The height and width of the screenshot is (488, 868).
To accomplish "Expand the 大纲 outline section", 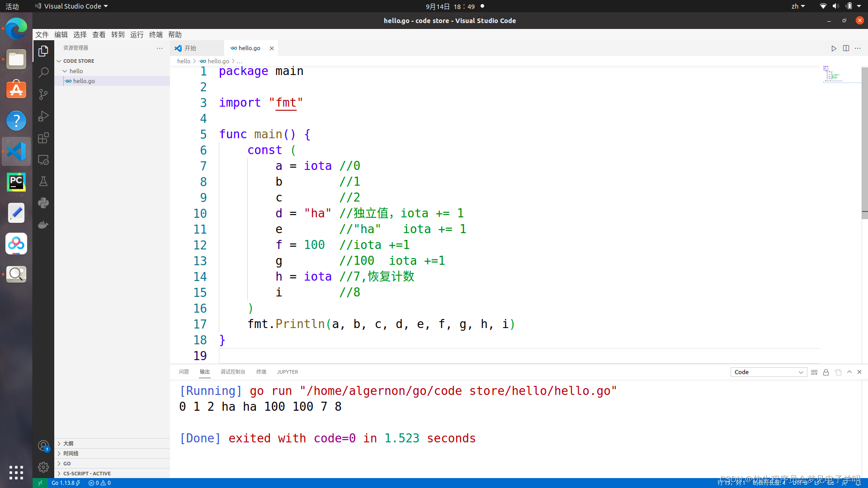I will pyautogui.click(x=112, y=444).
